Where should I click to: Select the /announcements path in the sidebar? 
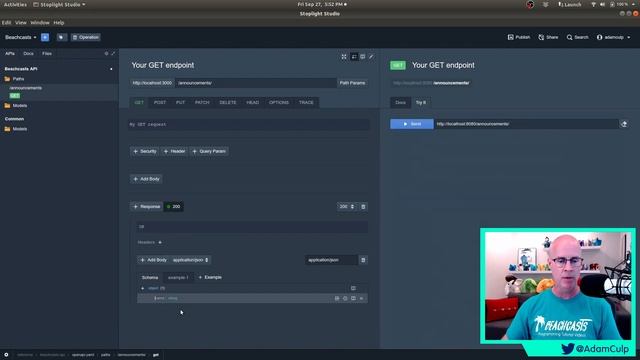click(25, 88)
